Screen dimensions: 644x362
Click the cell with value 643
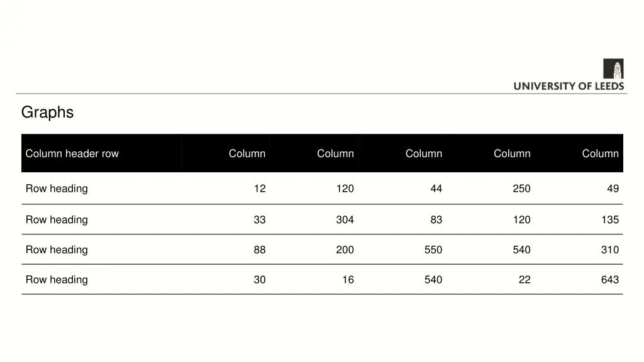tap(609, 280)
